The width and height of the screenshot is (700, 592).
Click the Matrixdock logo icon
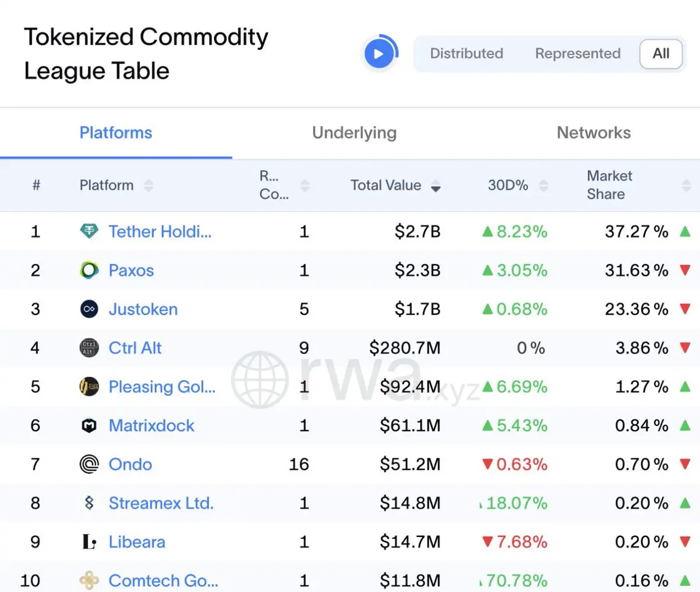click(89, 426)
